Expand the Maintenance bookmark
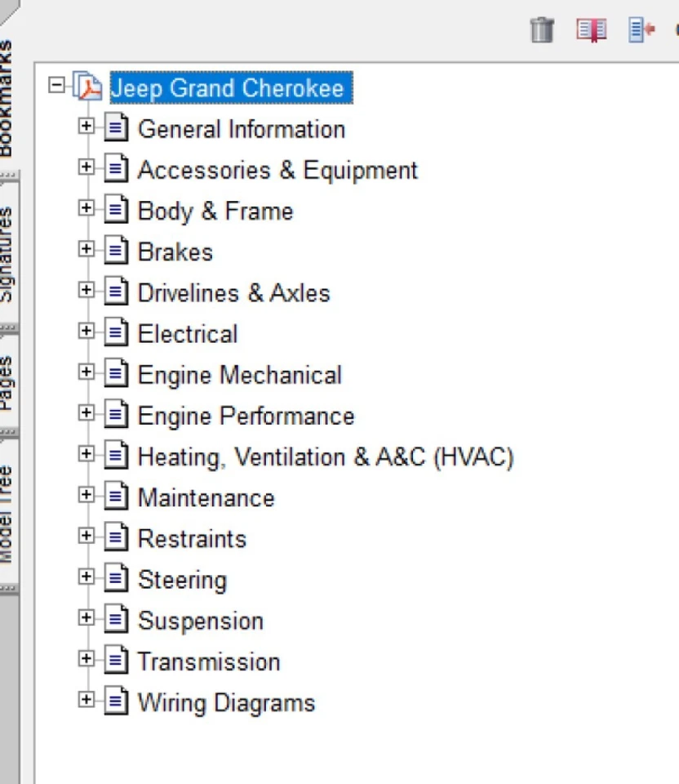The image size is (679, 784). [87, 494]
